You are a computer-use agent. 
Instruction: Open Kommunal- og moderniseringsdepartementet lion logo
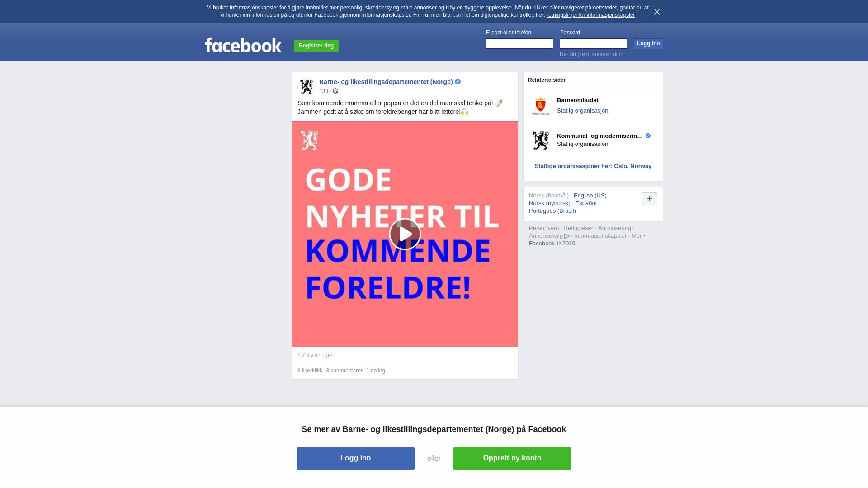[540, 141]
